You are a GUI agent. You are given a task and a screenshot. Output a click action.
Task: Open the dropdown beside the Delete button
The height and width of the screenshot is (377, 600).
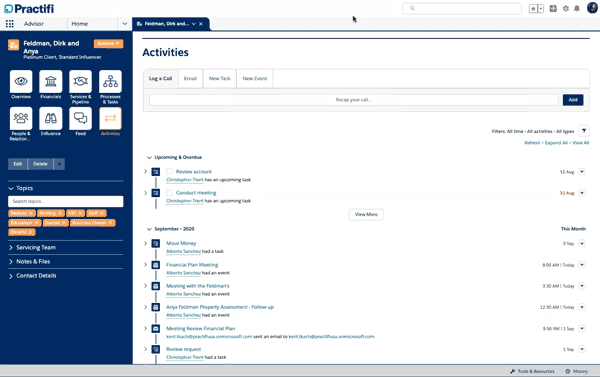coord(59,164)
